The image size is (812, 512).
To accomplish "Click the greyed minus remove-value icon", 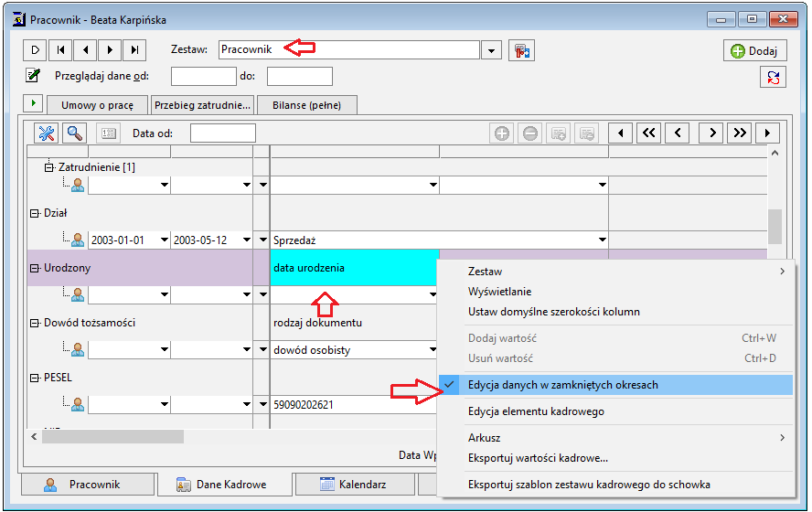I will [x=530, y=133].
